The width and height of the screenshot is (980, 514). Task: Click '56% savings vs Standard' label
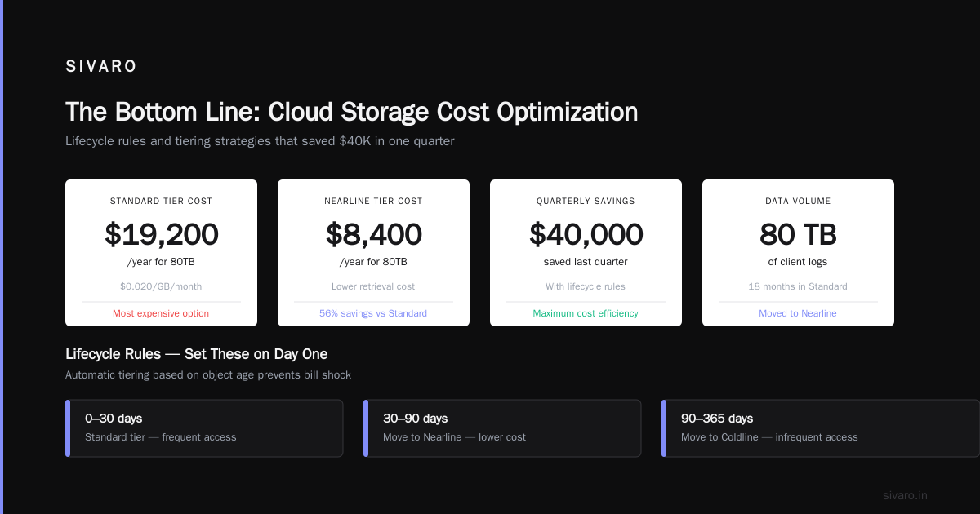[373, 313]
